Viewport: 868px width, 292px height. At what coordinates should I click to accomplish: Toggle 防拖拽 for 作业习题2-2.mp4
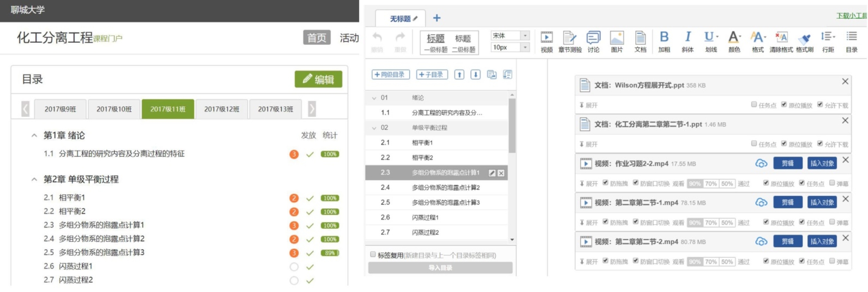point(605,183)
